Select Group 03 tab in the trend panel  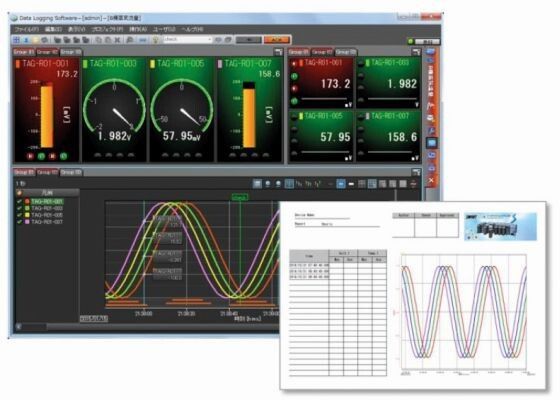coord(71,172)
